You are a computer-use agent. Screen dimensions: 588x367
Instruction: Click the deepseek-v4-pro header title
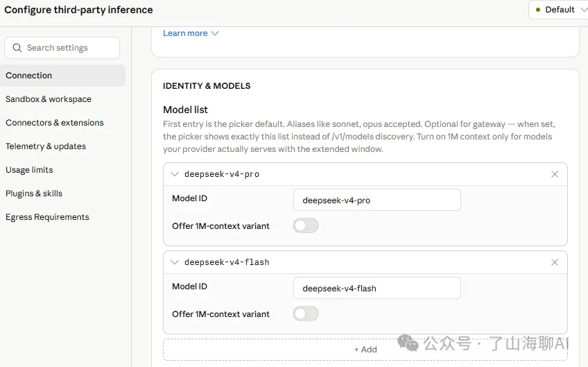click(222, 174)
